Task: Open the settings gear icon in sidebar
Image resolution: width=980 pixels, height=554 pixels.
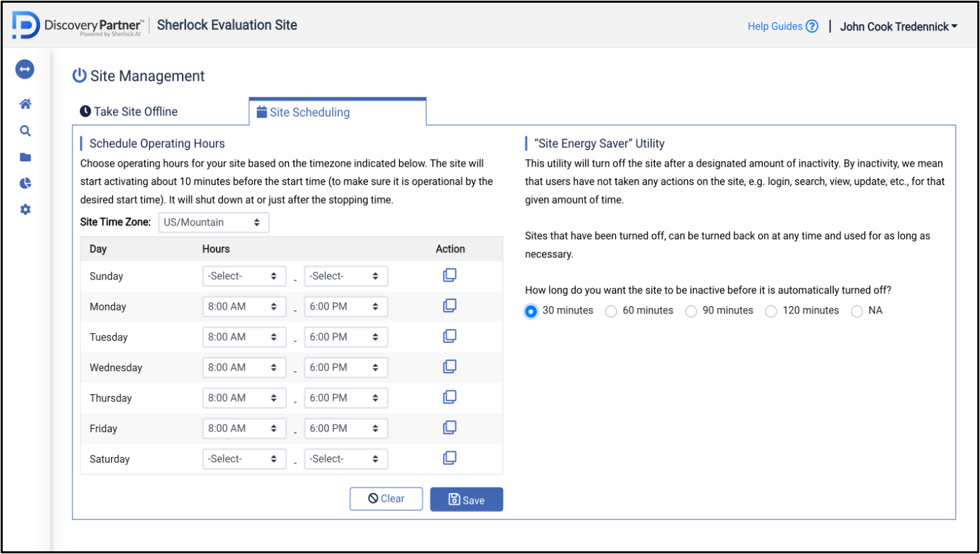Action: point(25,210)
